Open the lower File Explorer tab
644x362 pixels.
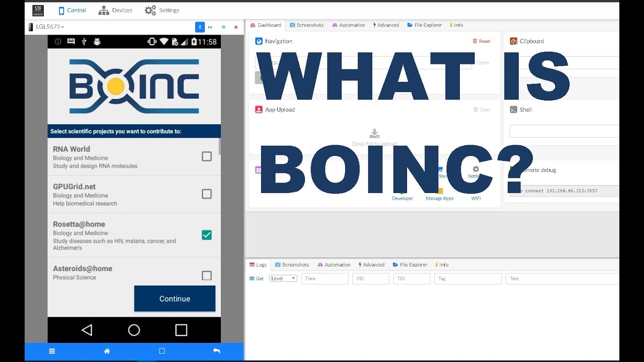pos(410,265)
